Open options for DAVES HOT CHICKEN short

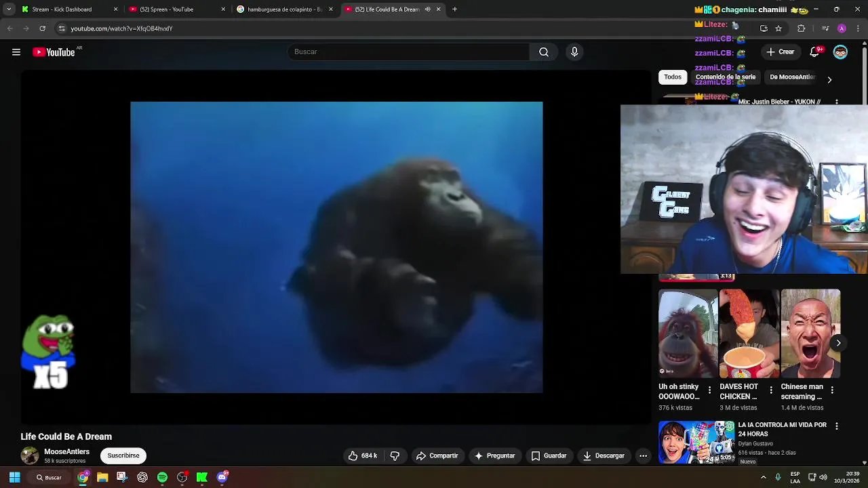coord(770,390)
